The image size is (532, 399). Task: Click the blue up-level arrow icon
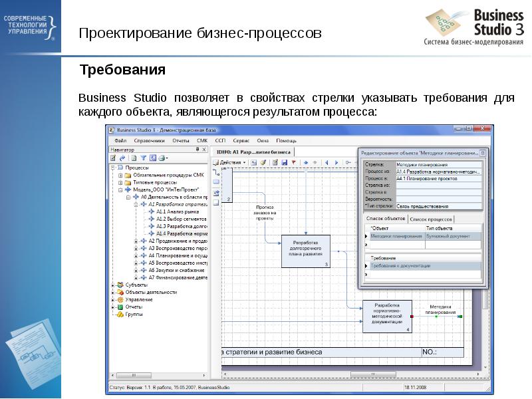click(306, 162)
